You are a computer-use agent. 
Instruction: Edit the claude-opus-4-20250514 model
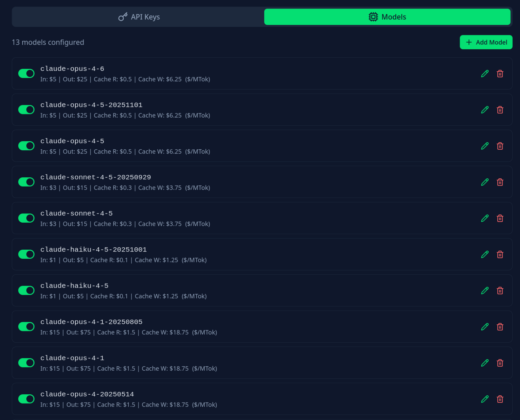485,399
